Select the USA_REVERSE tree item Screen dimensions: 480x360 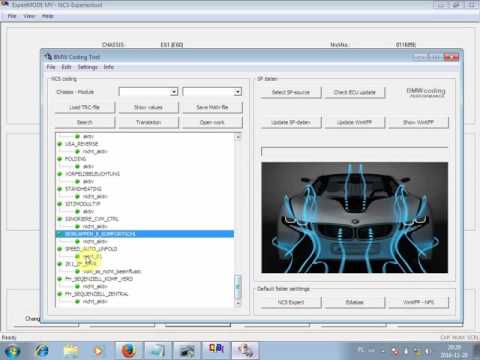(x=82, y=144)
